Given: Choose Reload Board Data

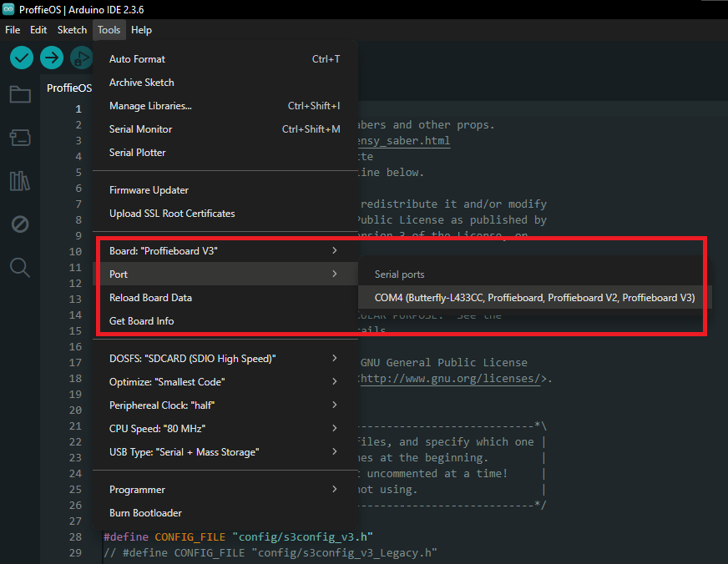Looking at the screenshot, I should point(225,297).
